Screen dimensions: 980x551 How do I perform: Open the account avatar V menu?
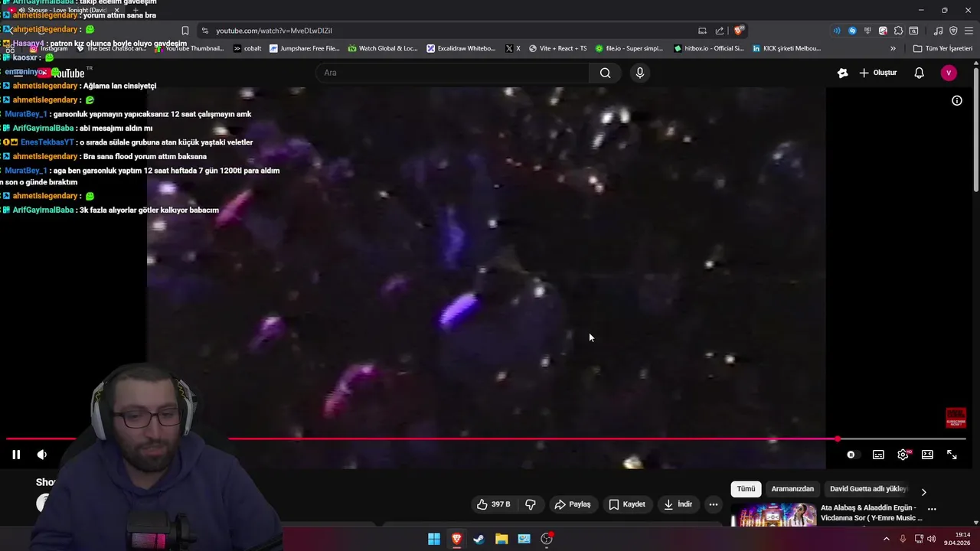(x=949, y=73)
